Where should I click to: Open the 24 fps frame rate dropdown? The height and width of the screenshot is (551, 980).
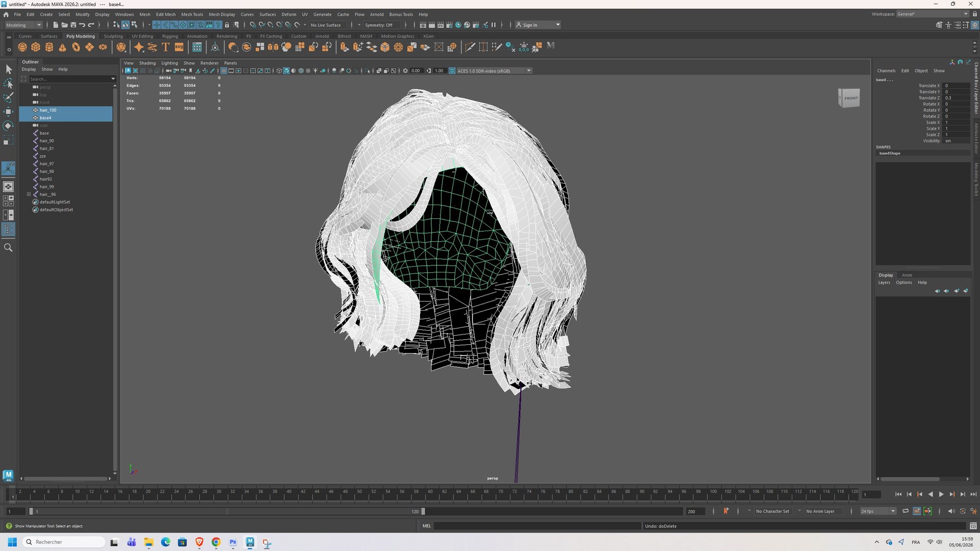click(878, 511)
